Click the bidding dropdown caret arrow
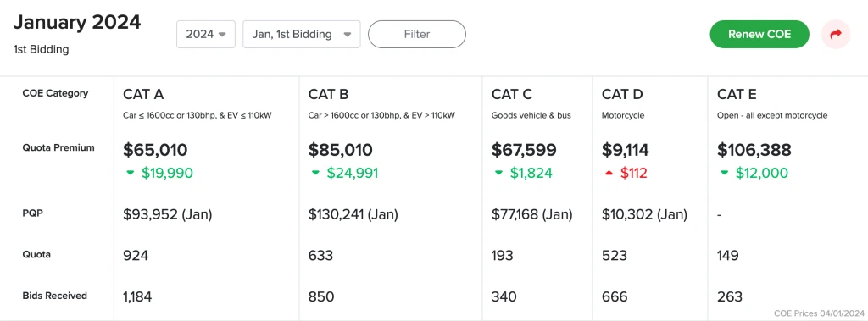 click(x=347, y=35)
